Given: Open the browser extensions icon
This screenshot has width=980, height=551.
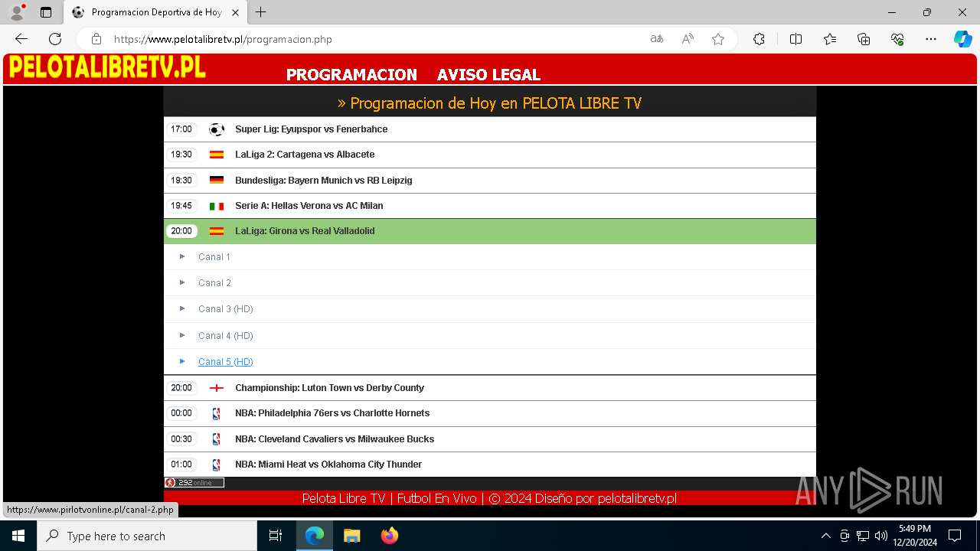Looking at the screenshot, I should click(x=759, y=39).
